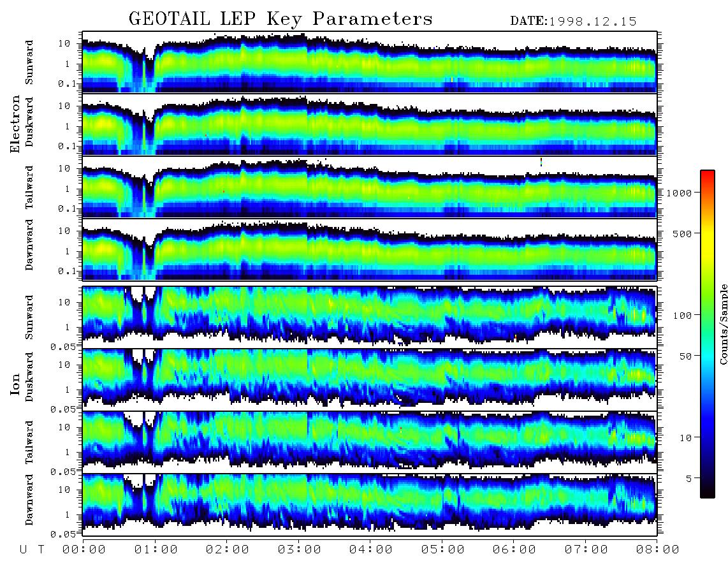The width and height of the screenshot is (728, 561).
Task: Select the 00:00 time tick label
Action: (84, 550)
